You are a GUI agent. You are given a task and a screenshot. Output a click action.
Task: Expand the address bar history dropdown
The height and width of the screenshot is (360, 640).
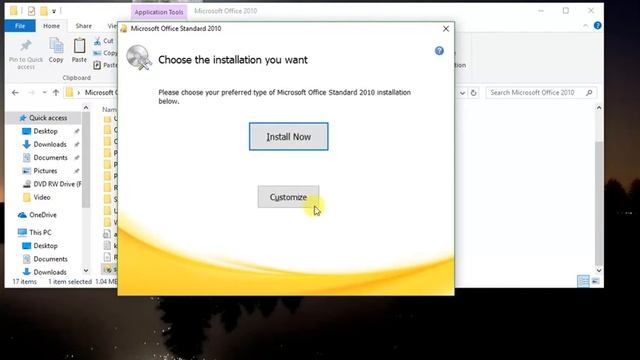[462, 93]
